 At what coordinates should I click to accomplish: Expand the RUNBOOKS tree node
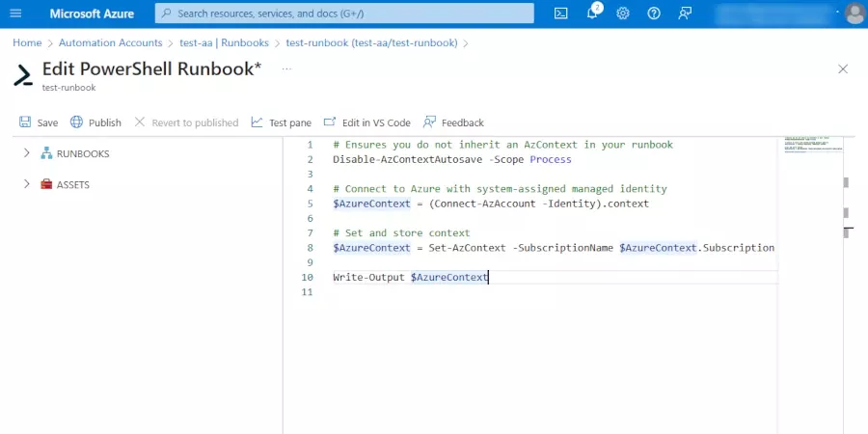point(26,153)
